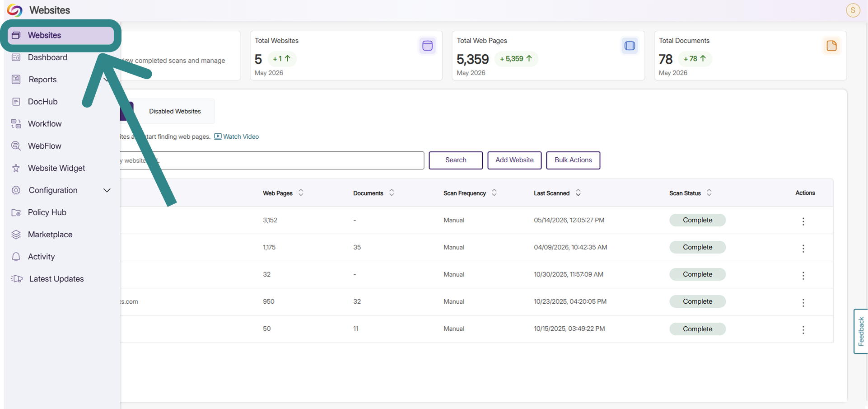This screenshot has height=409, width=868.
Task: Open the Activity bell icon
Action: 16,257
